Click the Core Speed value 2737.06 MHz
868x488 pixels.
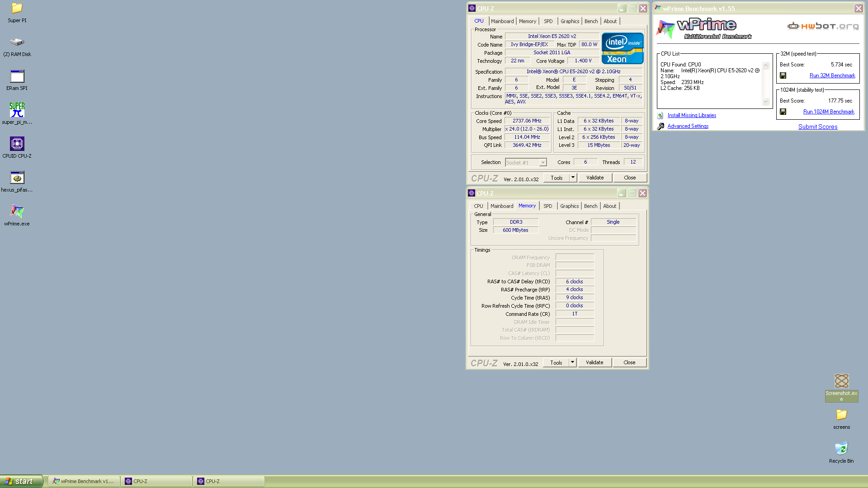pos(527,121)
